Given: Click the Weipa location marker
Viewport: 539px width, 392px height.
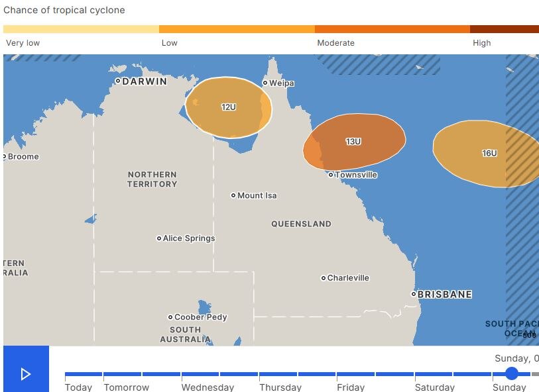Looking at the screenshot, I should [265, 83].
